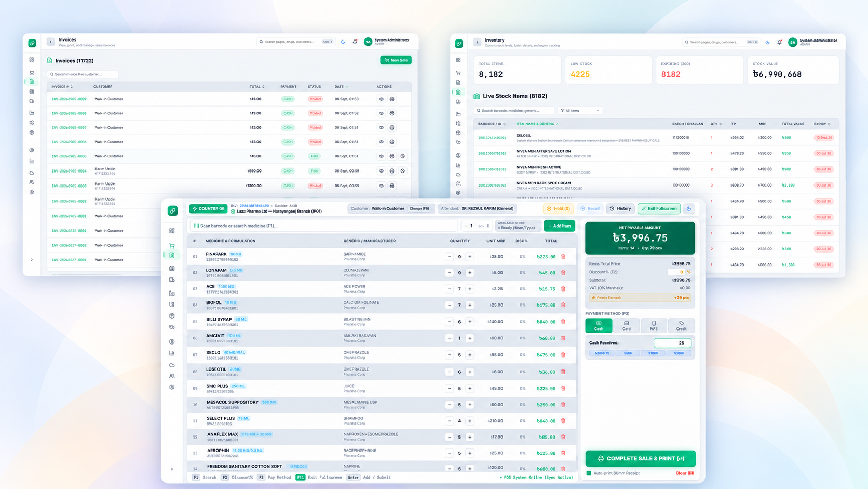
Task: Click the view eye icon for invoice INV-20260905-0009
Action: point(381,99)
